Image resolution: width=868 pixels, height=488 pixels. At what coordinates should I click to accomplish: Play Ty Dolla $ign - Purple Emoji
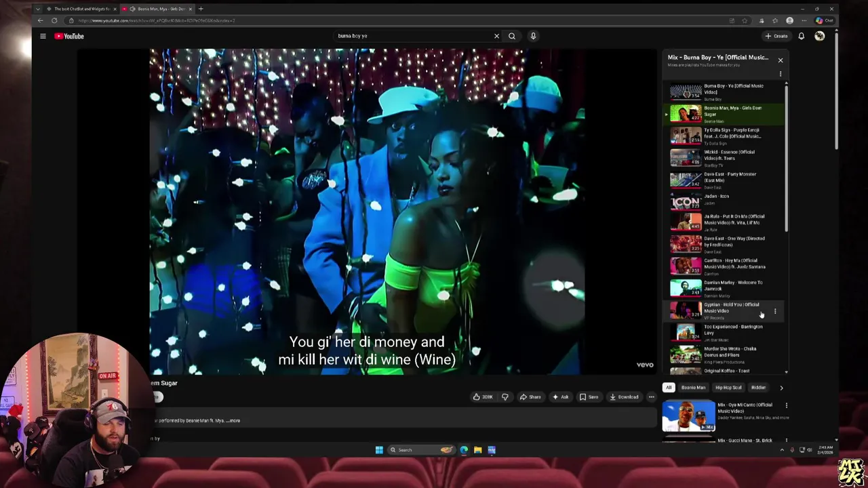724,136
